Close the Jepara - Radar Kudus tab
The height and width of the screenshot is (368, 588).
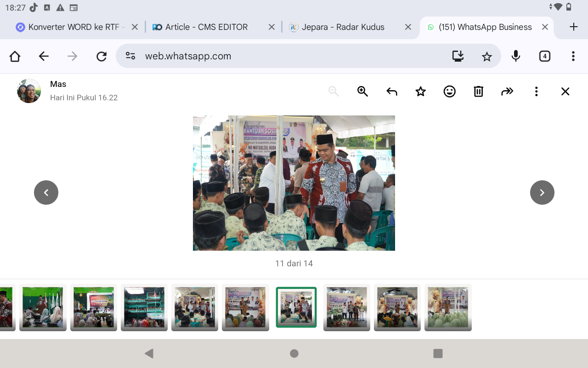click(408, 27)
